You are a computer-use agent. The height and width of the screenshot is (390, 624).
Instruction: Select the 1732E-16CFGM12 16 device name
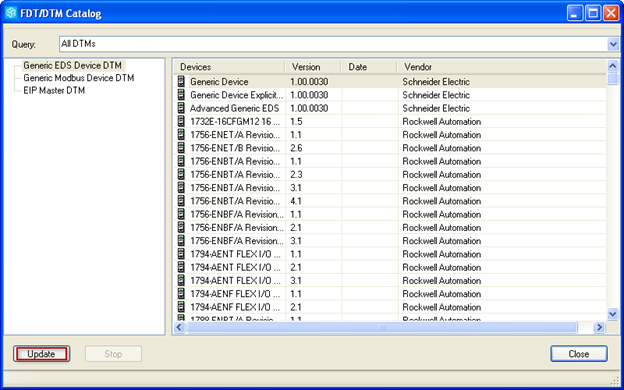(235, 121)
